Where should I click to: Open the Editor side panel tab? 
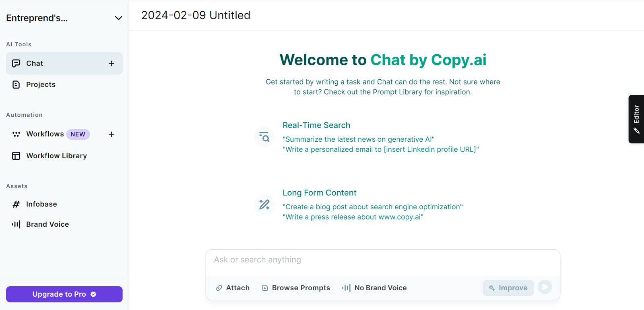pos(636,119)
